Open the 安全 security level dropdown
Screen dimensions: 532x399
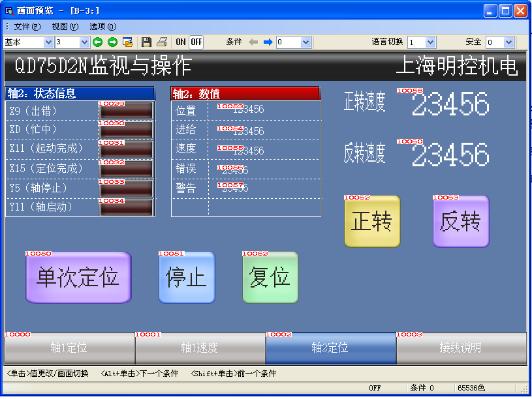tap(509, 42)
